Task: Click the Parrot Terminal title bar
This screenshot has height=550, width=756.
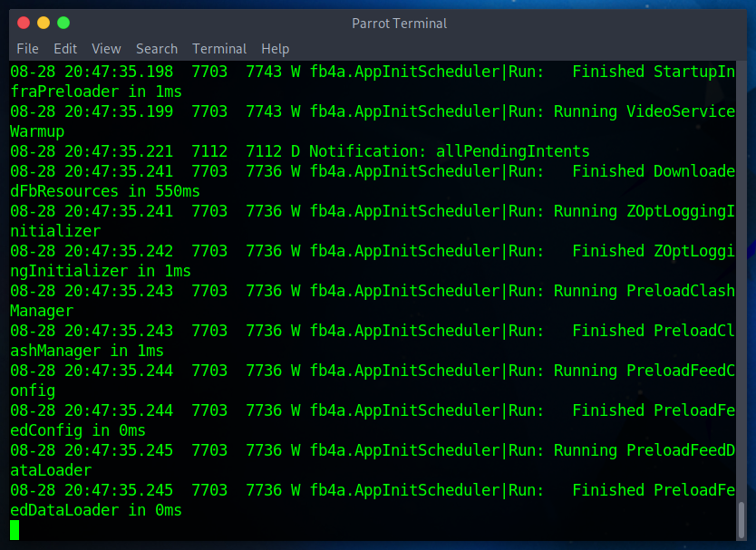Action: click(399, 24)
